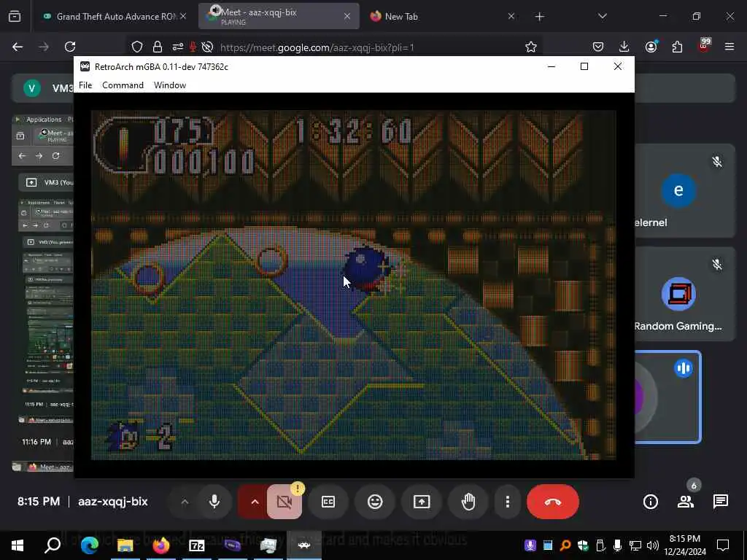Bookmark this page with the star
This screenshot has width=747, height=560.
(531, 47)
